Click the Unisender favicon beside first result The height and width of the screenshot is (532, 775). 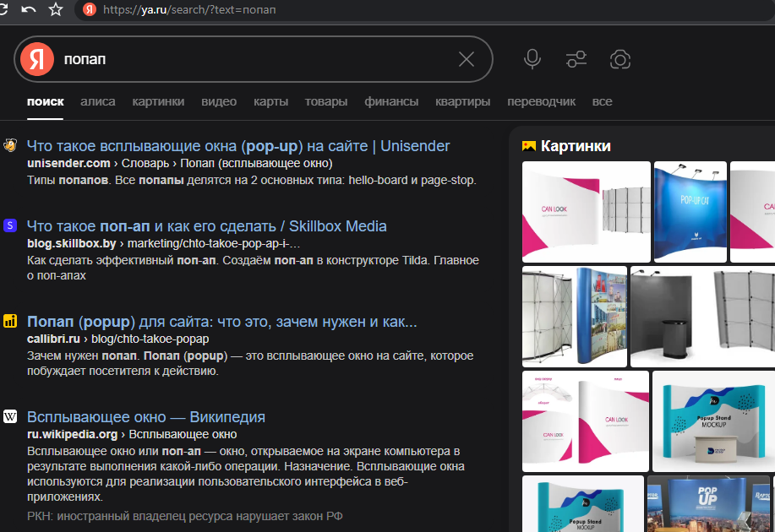pos(10,145)
